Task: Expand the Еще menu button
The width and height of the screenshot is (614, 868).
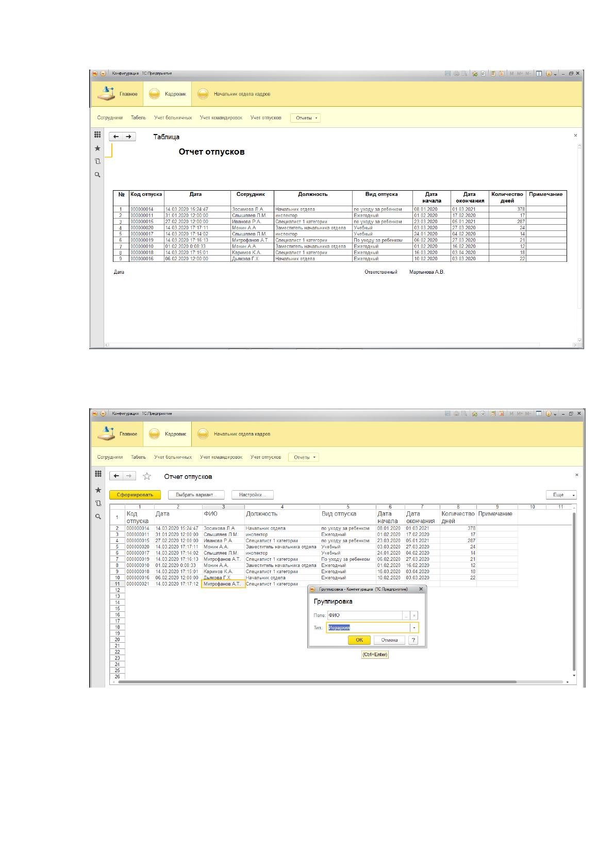Action: (x=561, y=495)
